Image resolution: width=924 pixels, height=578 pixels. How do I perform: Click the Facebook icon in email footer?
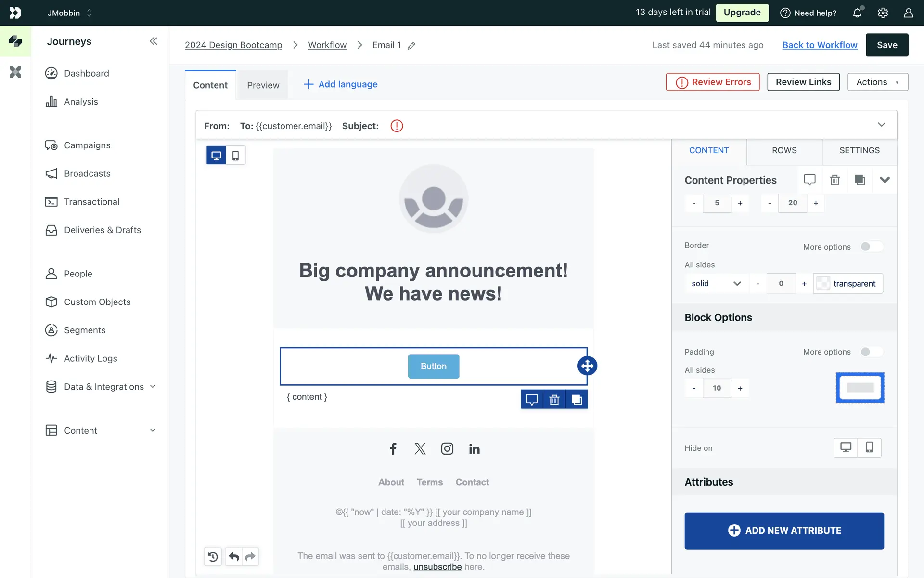393,449
